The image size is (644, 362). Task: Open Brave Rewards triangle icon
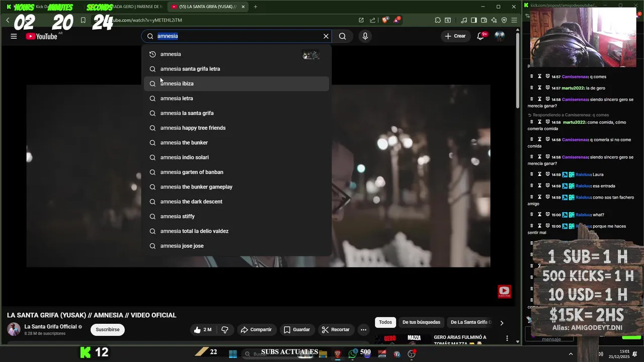[397, 20]
